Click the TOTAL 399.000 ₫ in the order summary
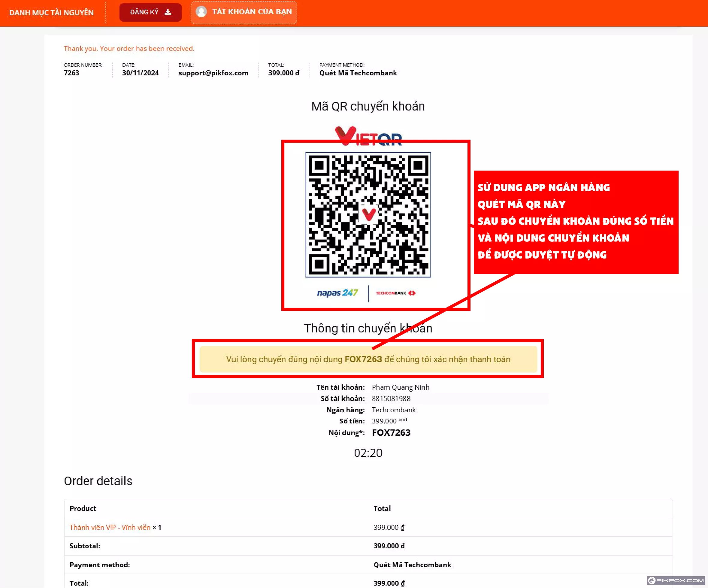This screenshot has height=588, width=708. pyautogui.click(x=284, y=73)
